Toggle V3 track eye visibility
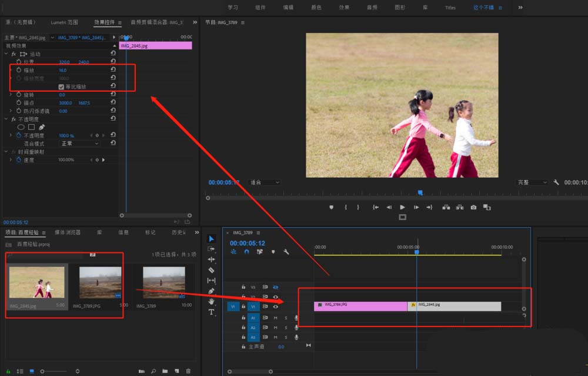Viewport: 588px width, 376px height. (x=275, y=287)
